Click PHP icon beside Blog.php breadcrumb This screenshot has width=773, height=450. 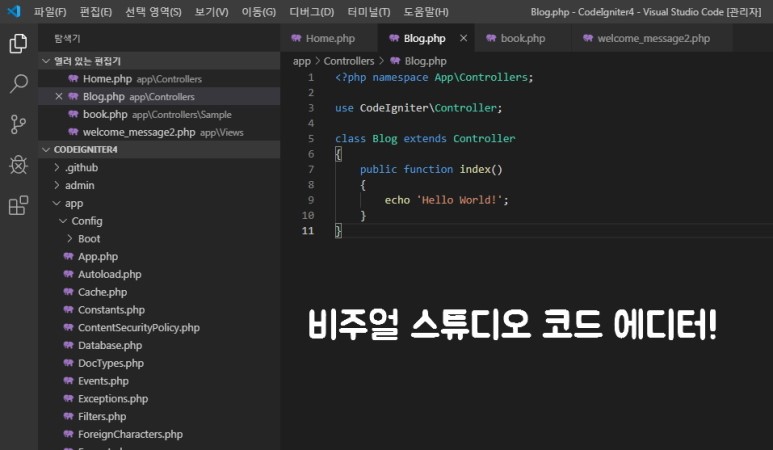click(395, 61)
